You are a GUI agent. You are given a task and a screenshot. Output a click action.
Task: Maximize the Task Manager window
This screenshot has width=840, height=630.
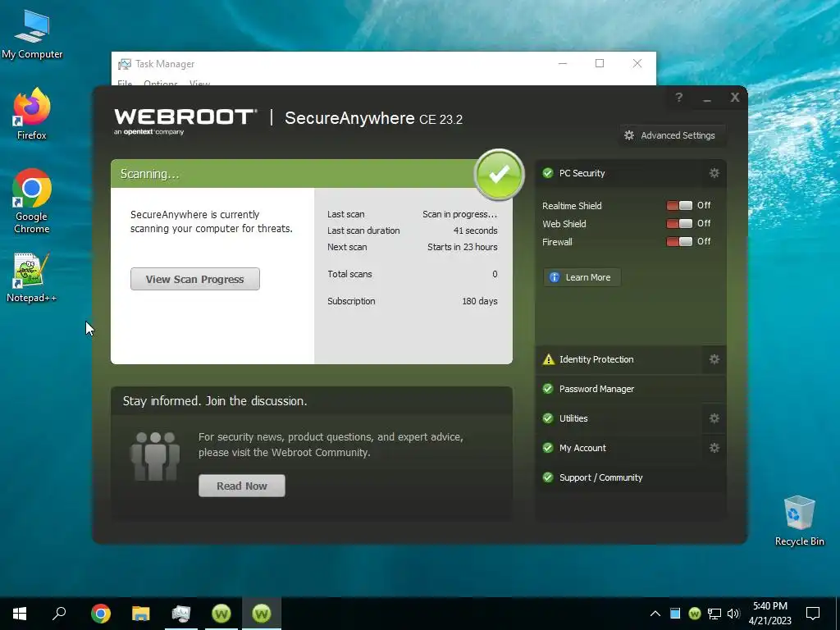click(x=600, y=63)
